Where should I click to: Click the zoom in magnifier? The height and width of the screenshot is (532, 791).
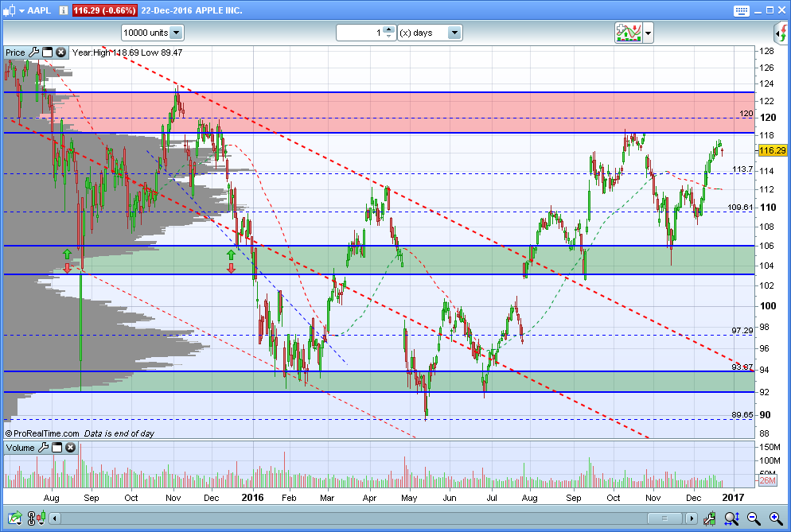[x=776, y=518]
